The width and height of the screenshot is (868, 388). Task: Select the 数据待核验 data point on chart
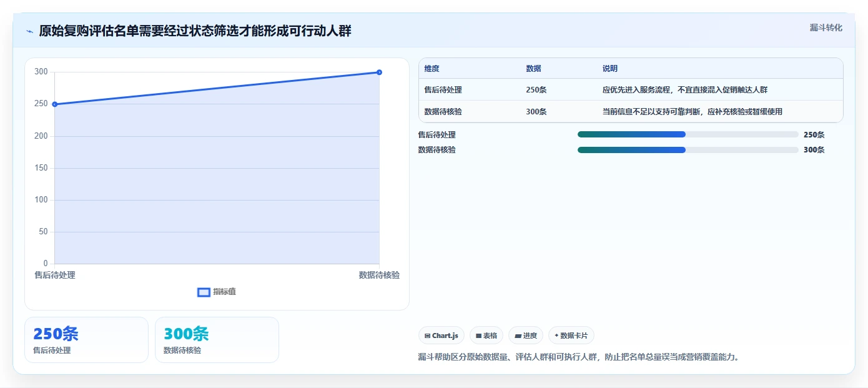(x=379, y=72)
